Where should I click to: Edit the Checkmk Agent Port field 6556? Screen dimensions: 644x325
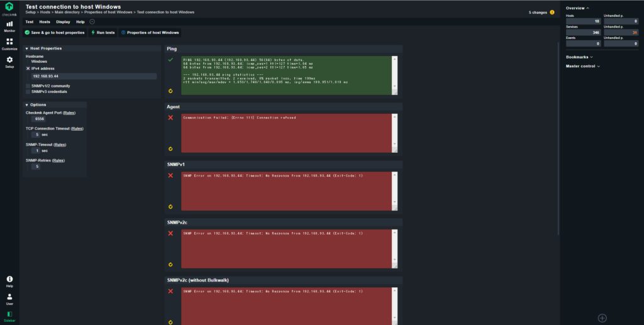click(38, 119)
